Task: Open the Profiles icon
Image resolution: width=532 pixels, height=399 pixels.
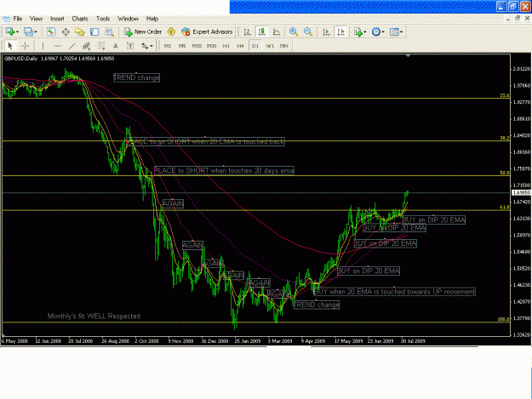Action: tap(28, 31)
